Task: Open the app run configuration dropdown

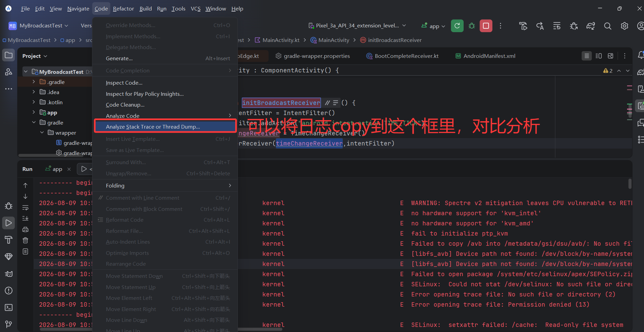Action: [x=434, y=26]
